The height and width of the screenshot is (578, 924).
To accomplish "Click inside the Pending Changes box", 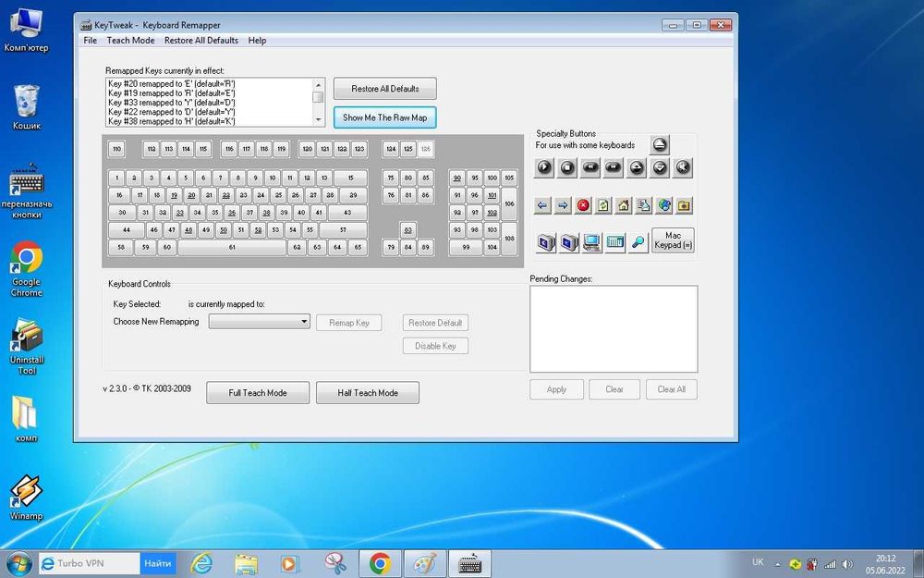I will 614,329.
